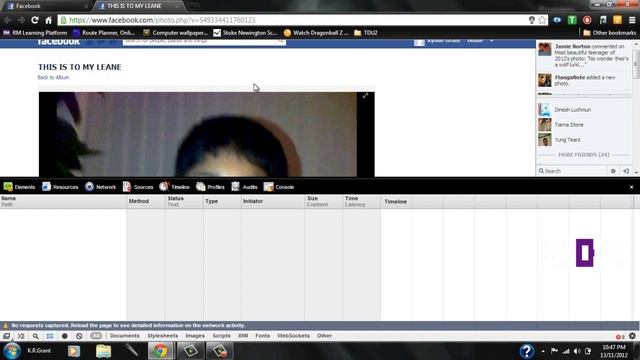Open the Audits panel
640x360 pixels.
pyautogui.click(x=244, y=187)
